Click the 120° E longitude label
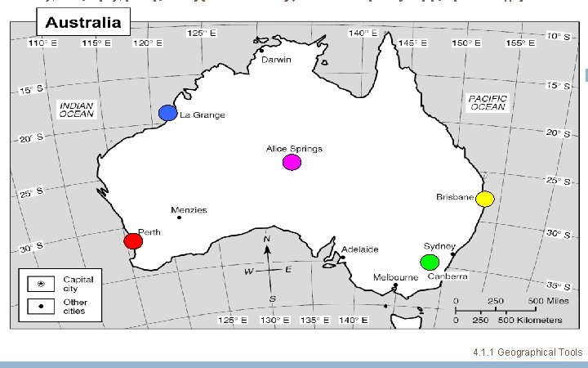The image size is (588, 368). [148, 43]
